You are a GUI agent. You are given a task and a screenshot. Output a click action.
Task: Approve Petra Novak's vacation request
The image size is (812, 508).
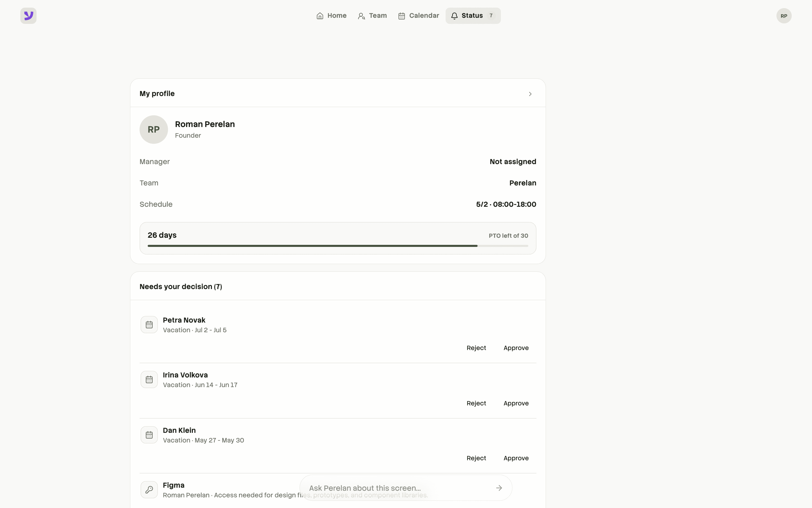point(516,348)
